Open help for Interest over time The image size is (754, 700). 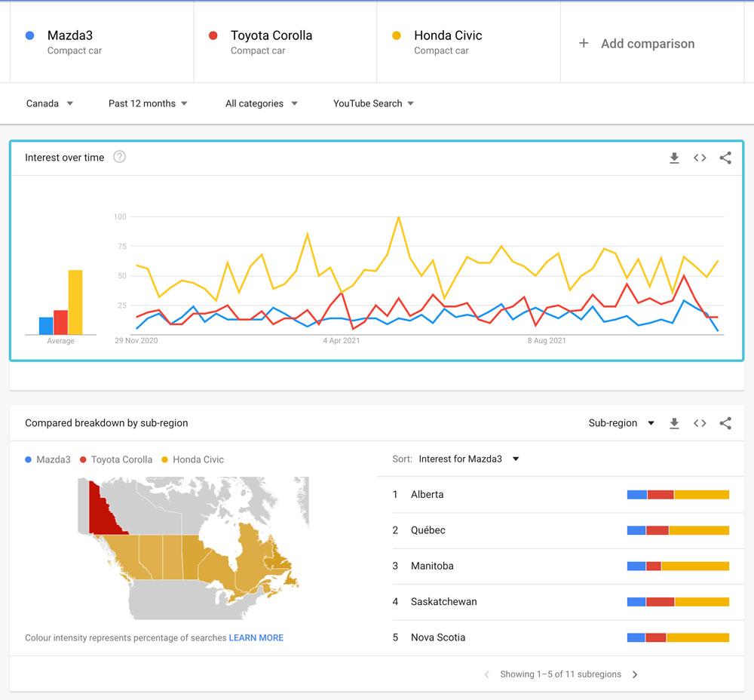tap(119, 157)
